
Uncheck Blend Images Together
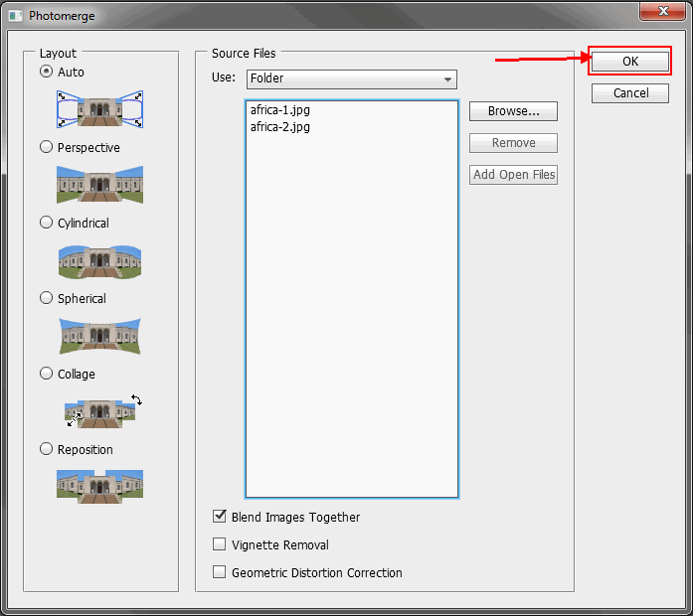pyautogui.click(x=220, y=517)
